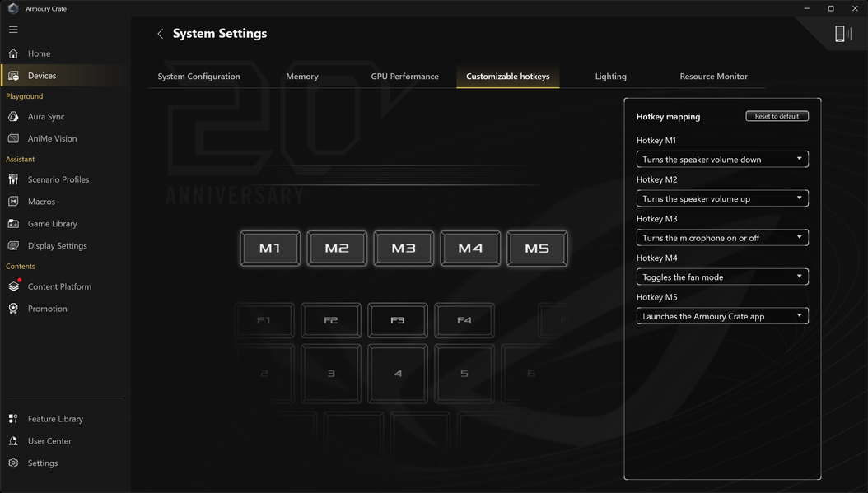
Task: Select the M3 key on keyboard
Action: (x=404, y=249)
